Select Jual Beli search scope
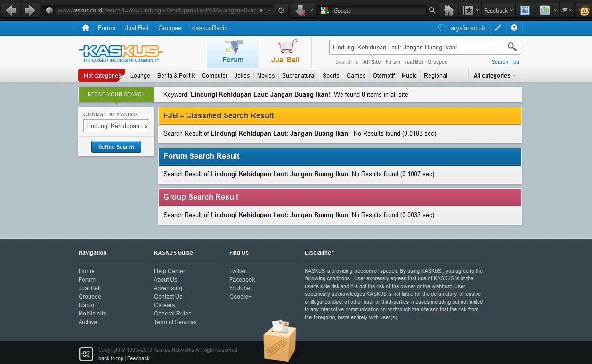 [x=414, y=62]
